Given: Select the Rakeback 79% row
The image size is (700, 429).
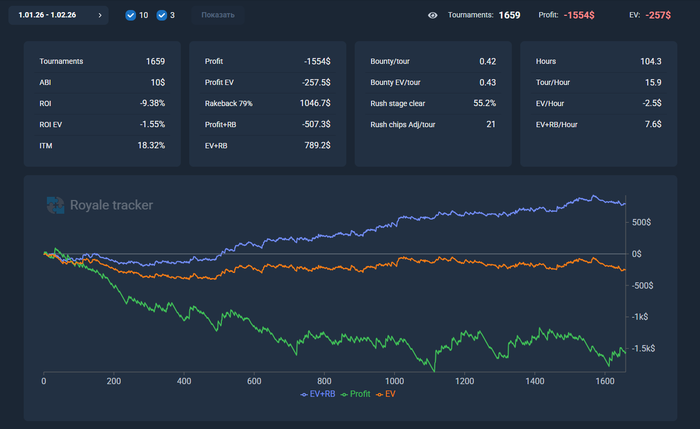Looking at the screenshot, I should 266,103.
